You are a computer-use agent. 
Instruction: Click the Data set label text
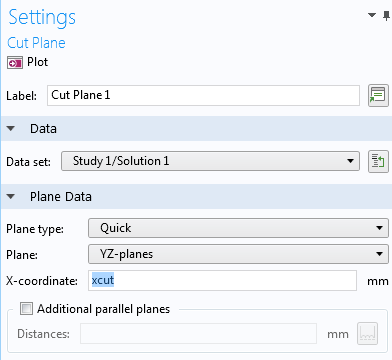28,162
